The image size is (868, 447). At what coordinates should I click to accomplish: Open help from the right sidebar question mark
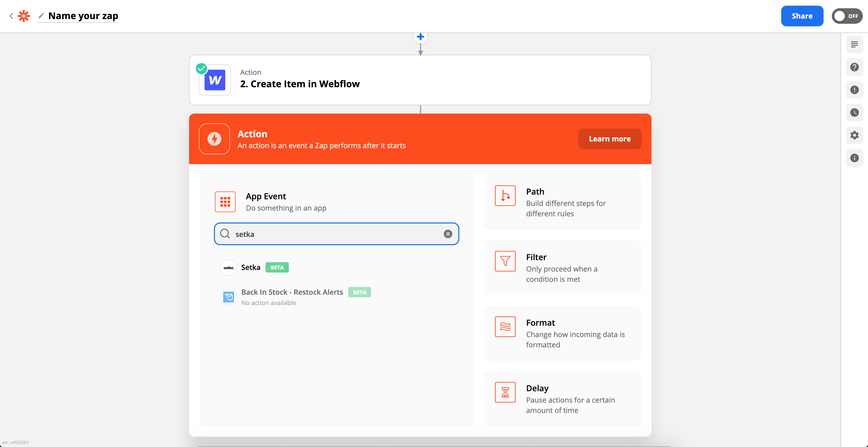[855, 67]
